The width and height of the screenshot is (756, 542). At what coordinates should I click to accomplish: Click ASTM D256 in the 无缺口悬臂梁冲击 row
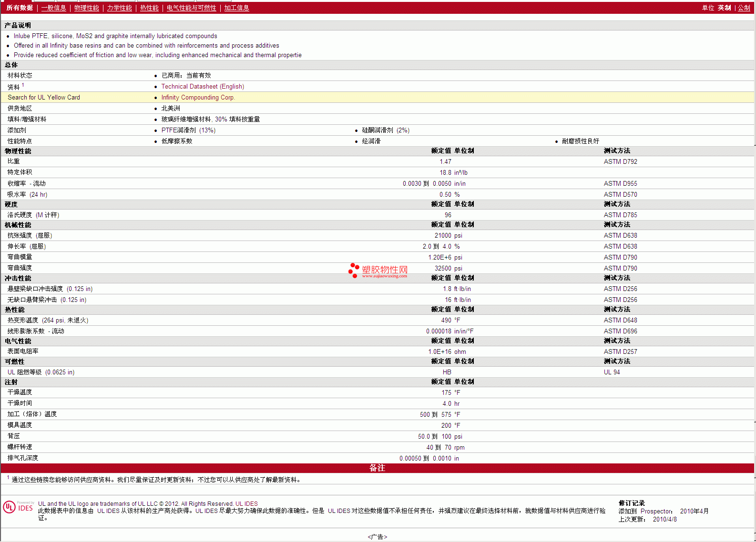coord(620,300)
